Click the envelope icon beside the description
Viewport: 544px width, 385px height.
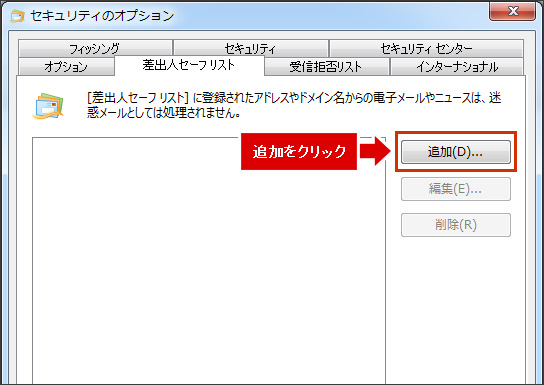point(48,106)
